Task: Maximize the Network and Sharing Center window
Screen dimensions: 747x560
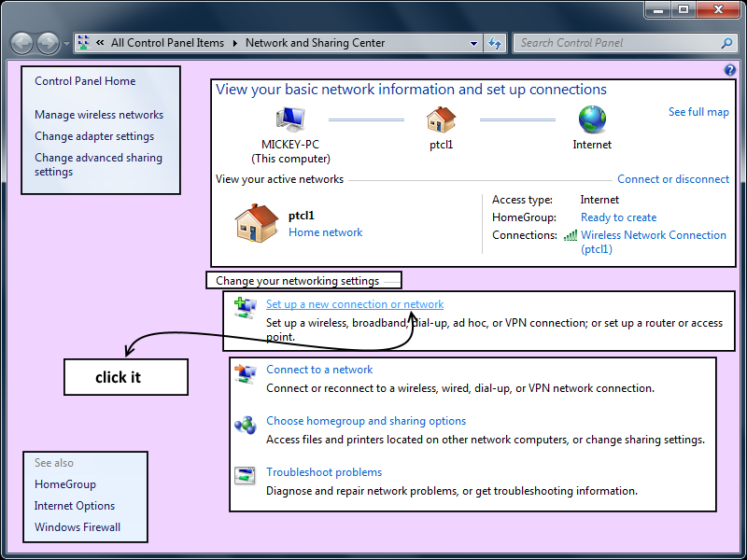Action: 684,9
